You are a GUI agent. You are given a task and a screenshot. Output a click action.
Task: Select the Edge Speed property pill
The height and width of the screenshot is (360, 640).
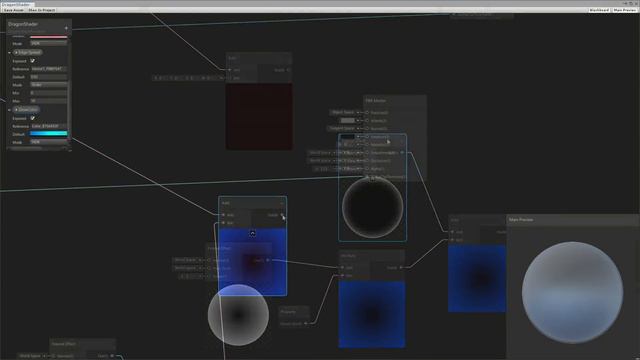click(27, 52)
